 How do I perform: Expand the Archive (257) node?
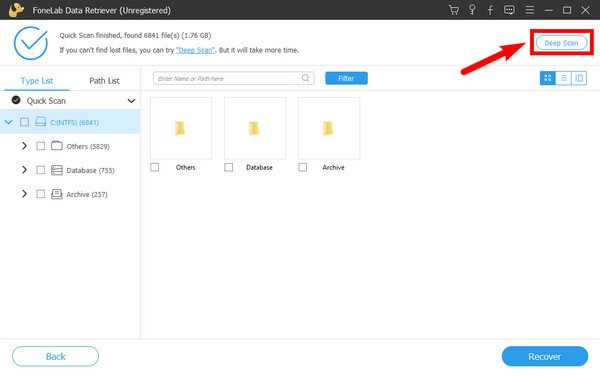click(24, 194)
